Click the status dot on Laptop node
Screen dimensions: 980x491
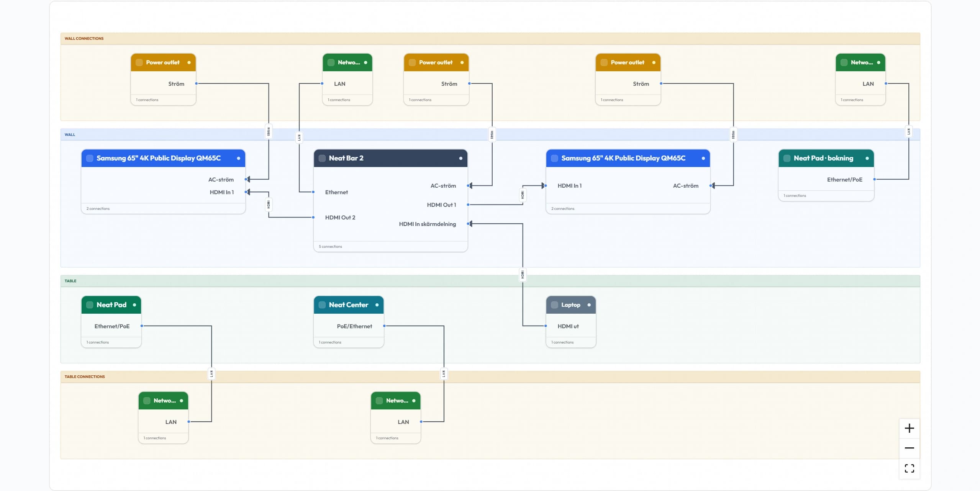click(x=589, y=305)
